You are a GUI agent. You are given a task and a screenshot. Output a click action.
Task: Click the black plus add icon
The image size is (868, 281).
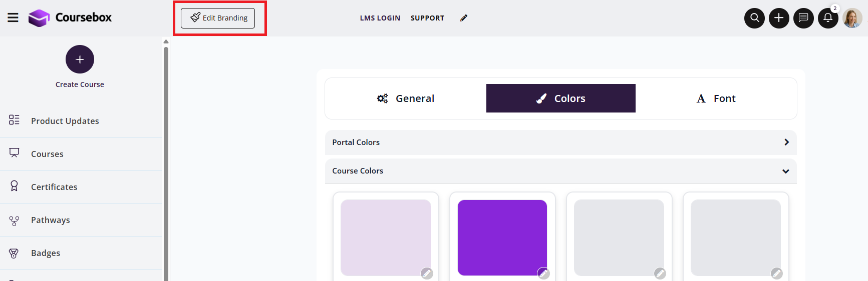coord(779,18)
